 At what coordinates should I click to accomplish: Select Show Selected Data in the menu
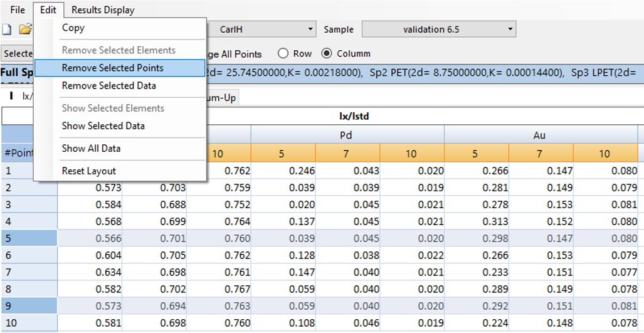pyautogui.click(x=103, y=125)
